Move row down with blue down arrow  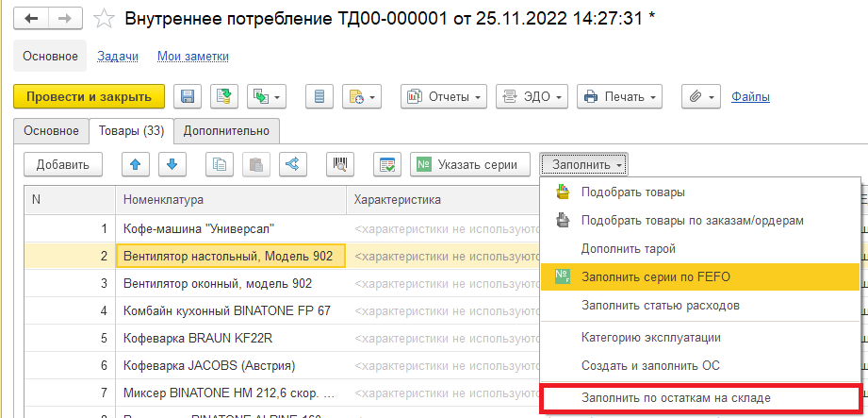point(172,164)
